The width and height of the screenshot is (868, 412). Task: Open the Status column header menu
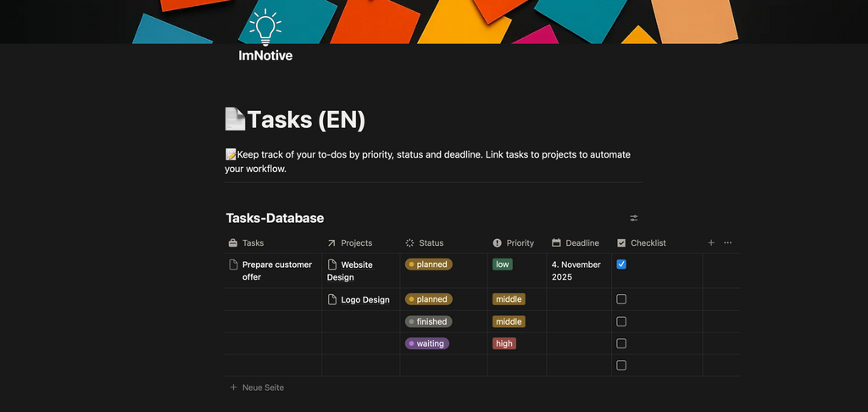pyautogui.click(x=431, y=243)
